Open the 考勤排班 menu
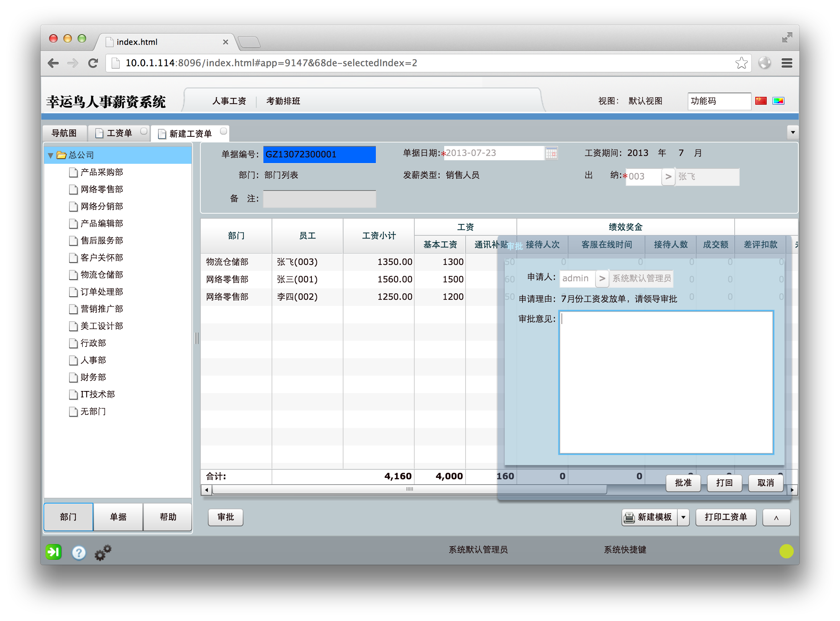This screenshot has height=621, width=840. [283, 101]
